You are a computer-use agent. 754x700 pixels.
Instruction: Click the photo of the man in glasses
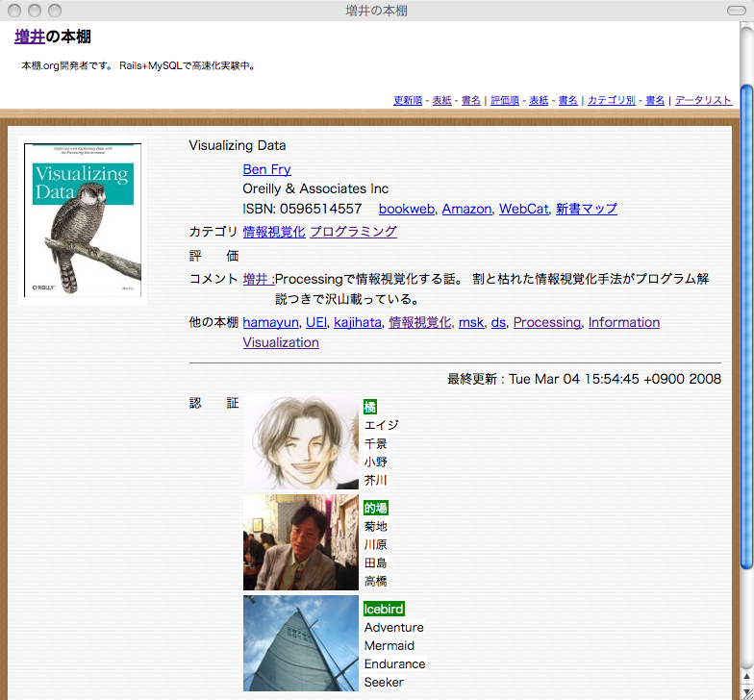click(x=301, y=542)
